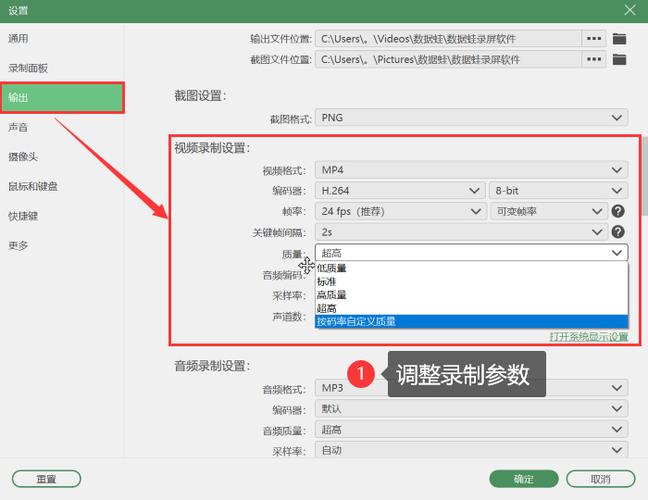The image size is (648, 500).
Task: Confirm settings with 确定 button
Action: 524,479
